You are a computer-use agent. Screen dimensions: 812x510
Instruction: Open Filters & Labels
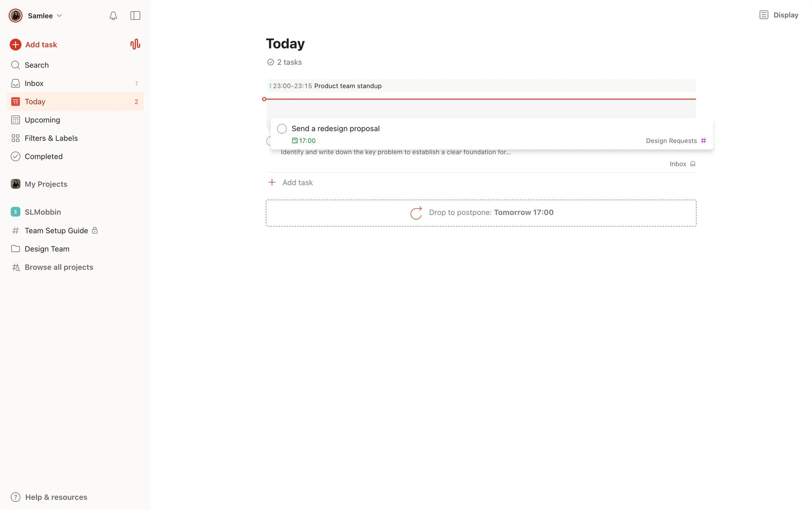coord(51,138)
